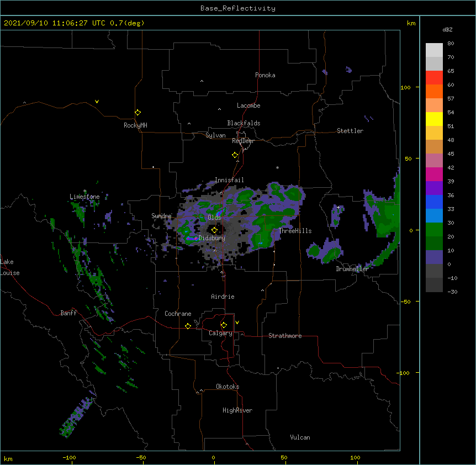Select the bright green 20-30 dBZ legend swatch
Viewport: 476px width, 465px height.
(x=434, y=230)
